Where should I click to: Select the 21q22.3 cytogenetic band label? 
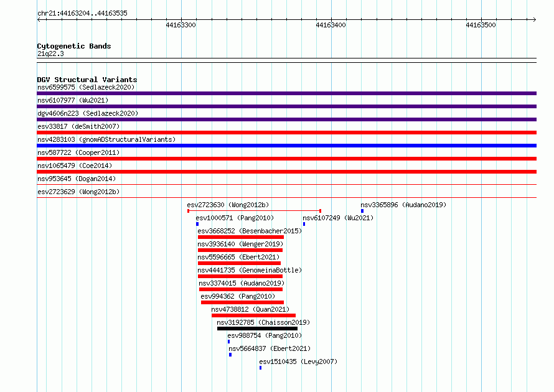pyautogui.click(x=50, y=54)
